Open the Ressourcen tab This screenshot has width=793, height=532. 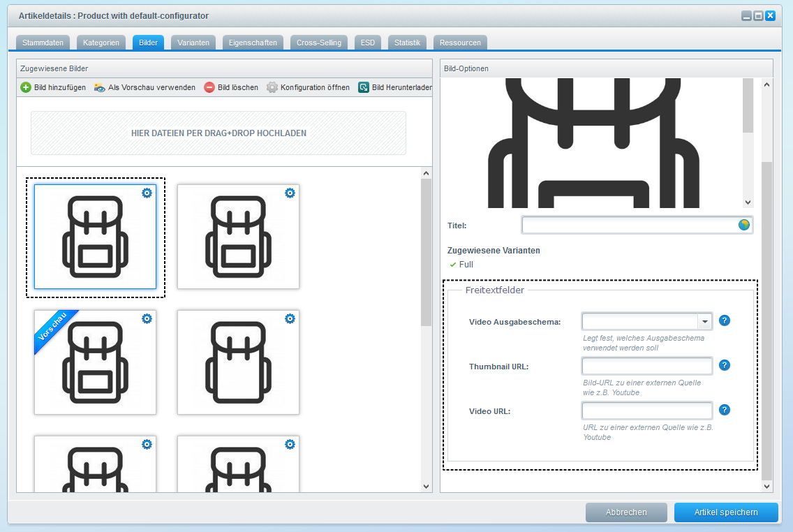(x=460, y=43)
